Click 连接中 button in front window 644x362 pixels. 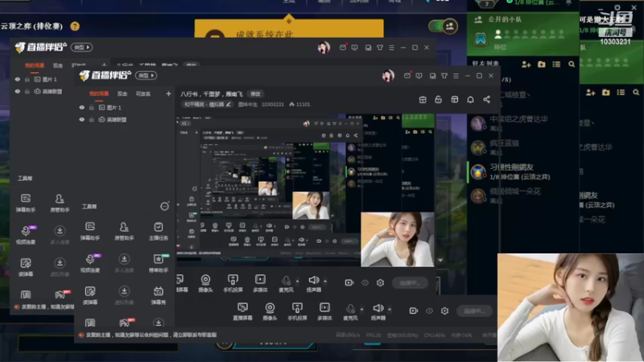point(474,311)
